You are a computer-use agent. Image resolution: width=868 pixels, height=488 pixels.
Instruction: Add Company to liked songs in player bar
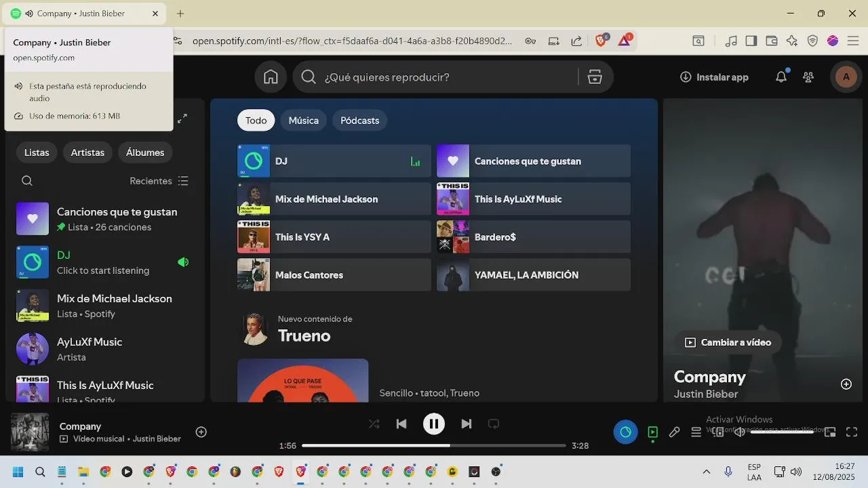tap(201, 432)
